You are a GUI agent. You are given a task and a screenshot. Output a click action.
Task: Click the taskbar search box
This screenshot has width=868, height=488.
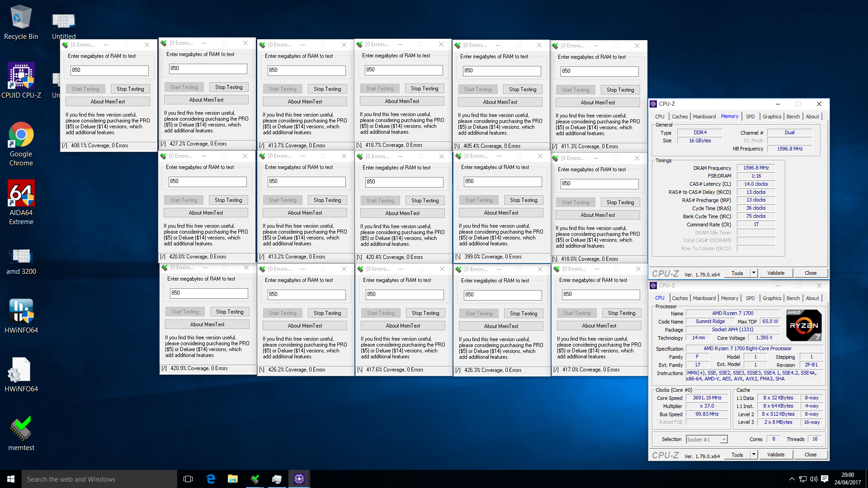99,479
